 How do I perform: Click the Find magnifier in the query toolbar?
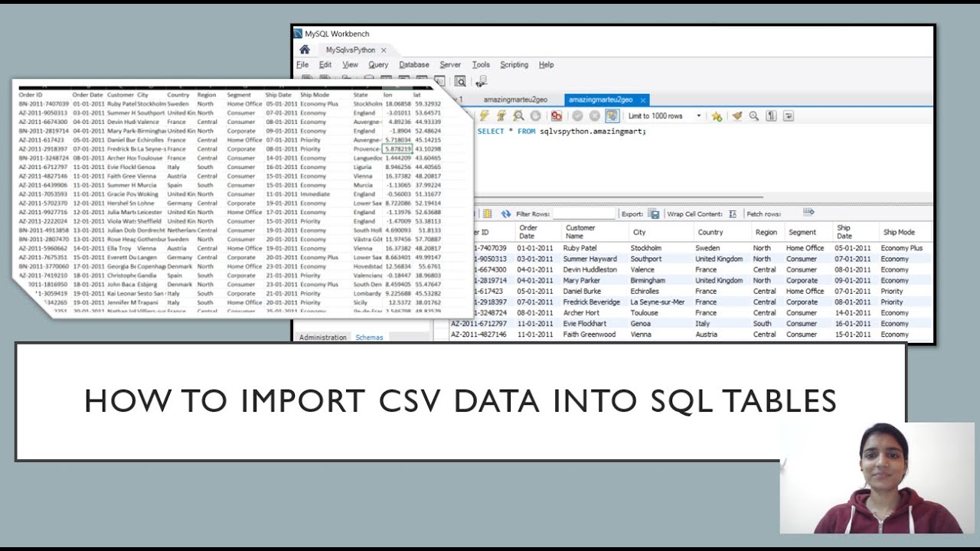tap(754, 116)
